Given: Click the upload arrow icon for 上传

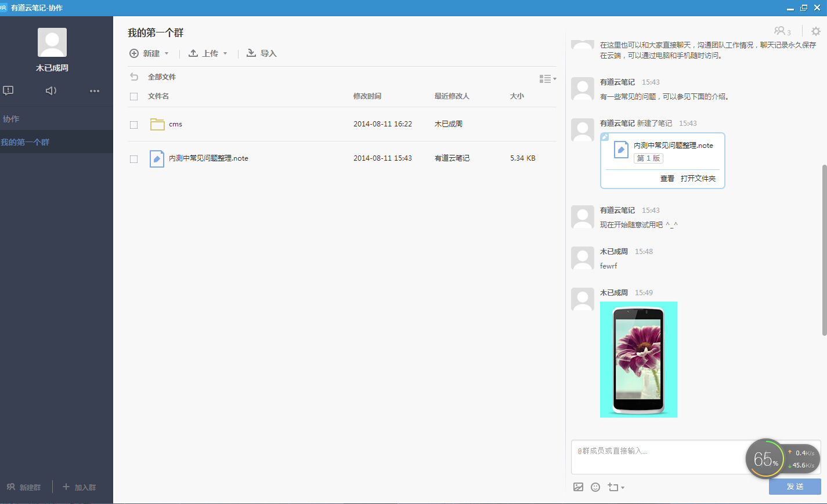Looking at the screenshot, I should [193, 53].
